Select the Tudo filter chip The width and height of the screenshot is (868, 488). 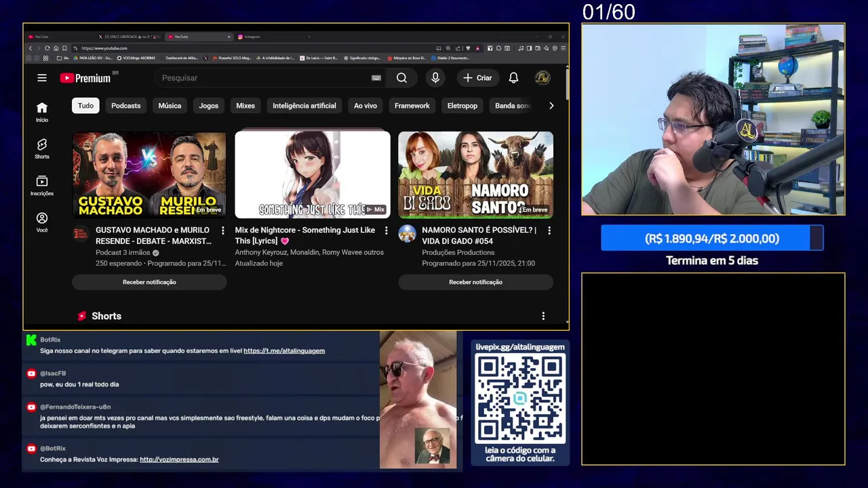click(85, 106)
